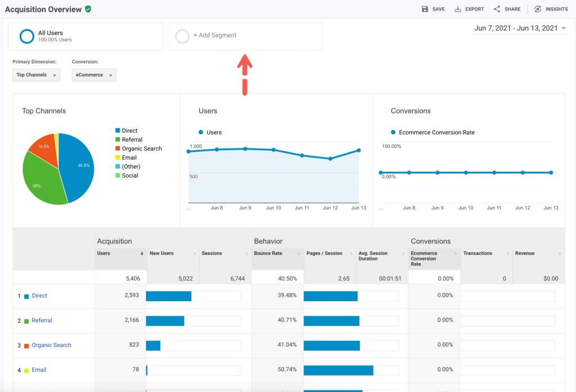Click the Share icon
Viewport: 576px width, 392px height.
click(x=497, y=9)
